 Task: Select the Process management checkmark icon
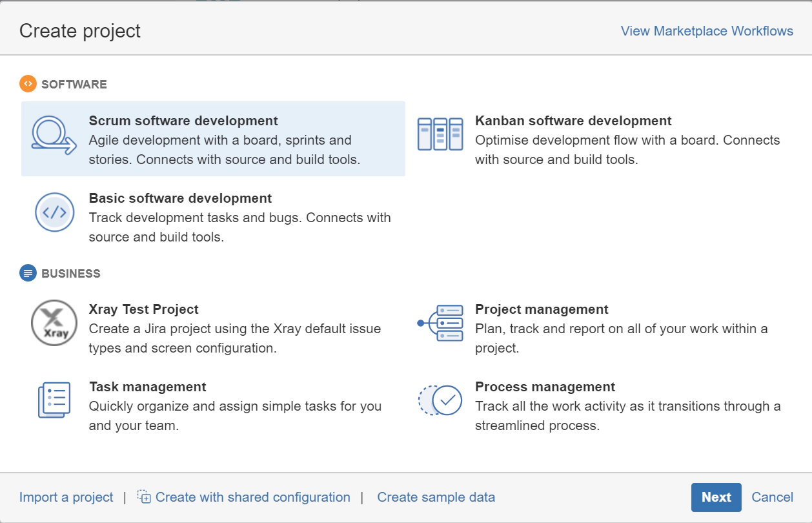(440, 400)
